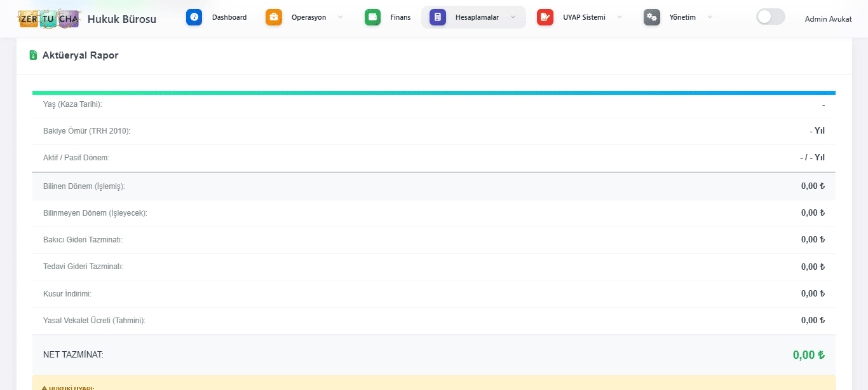This screenshot has width=868, height=390.
Task: Expand the UYAP Sistemi dropdown chevron
Action: click(620, 17)
